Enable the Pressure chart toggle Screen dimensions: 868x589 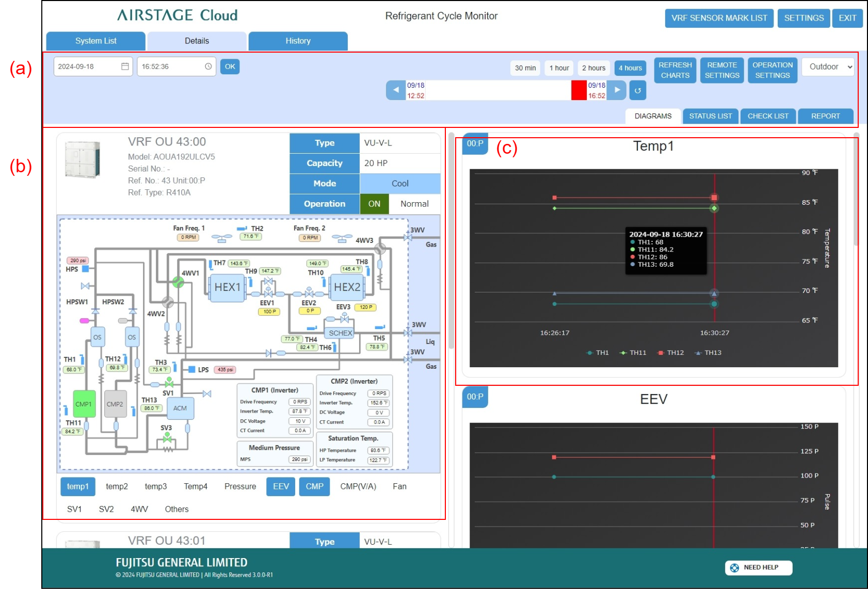pyautogui.click(x=240, y=486)
